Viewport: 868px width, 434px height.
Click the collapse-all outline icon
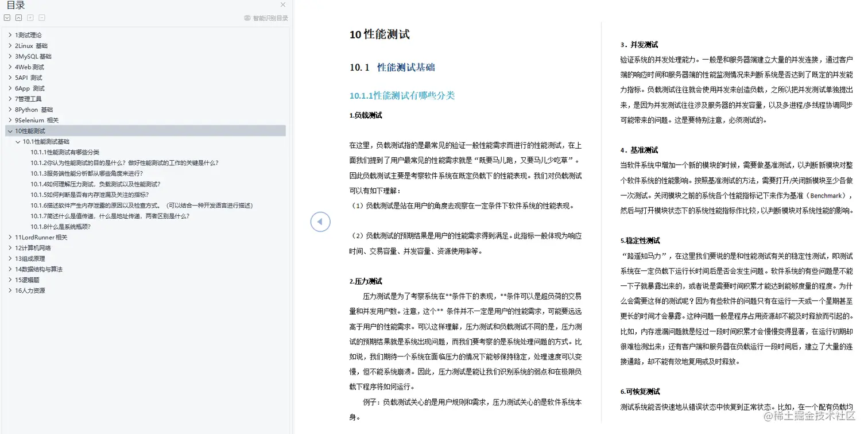point(18,18)
